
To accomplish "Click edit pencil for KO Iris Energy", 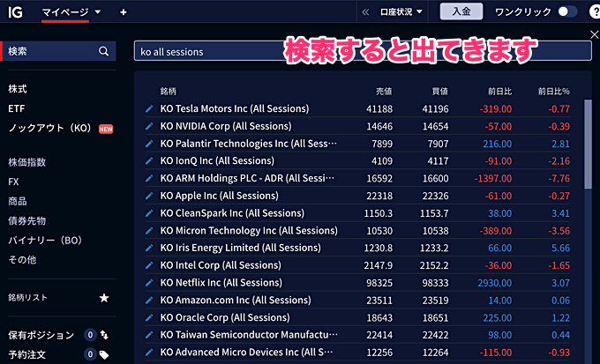I will [x=149, y=249].
